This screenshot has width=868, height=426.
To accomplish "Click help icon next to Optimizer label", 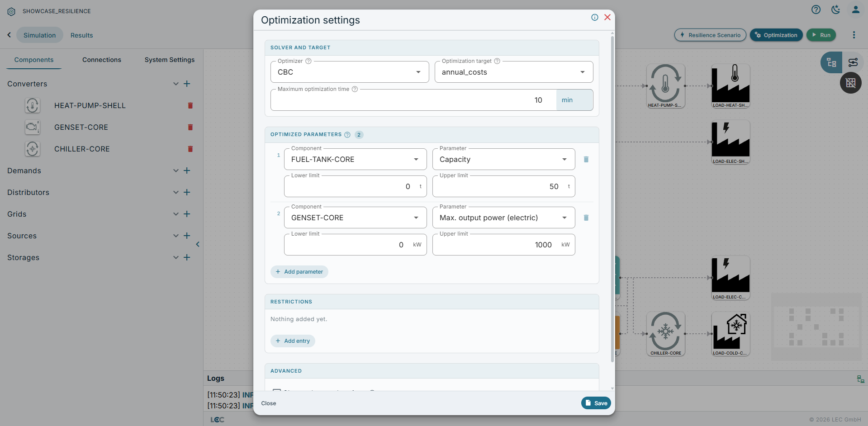I will [x=308, y=61].
